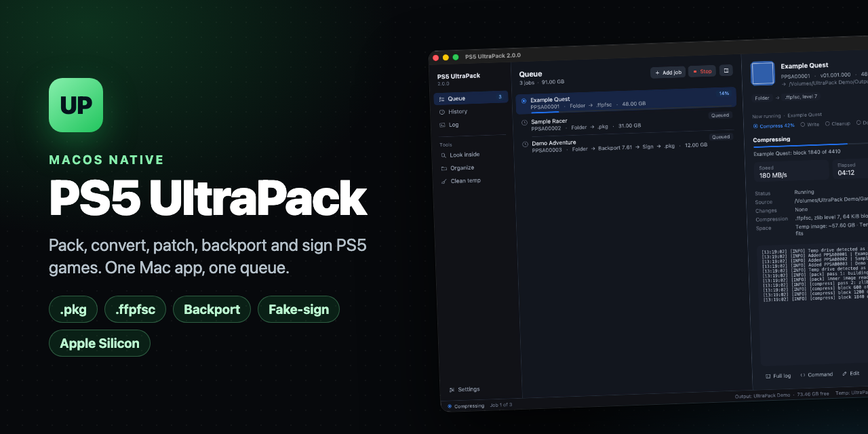Run the Clean temp tool
The height and width of the screenshot is (434, 868).
(474, 181)
